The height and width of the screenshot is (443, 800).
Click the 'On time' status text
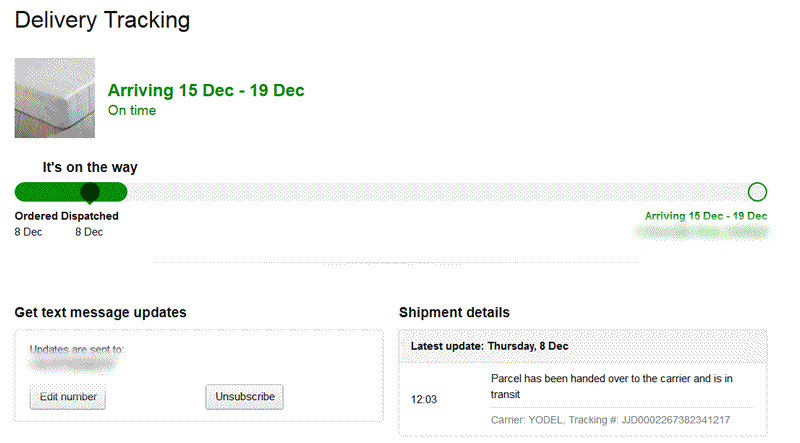(x=132, y=111)
